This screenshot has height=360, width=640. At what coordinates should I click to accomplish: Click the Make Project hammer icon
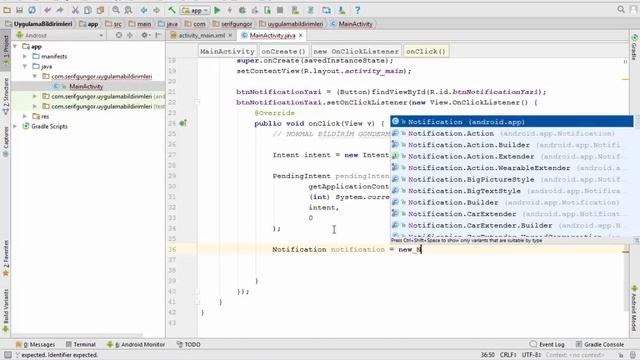click(172, 10)
